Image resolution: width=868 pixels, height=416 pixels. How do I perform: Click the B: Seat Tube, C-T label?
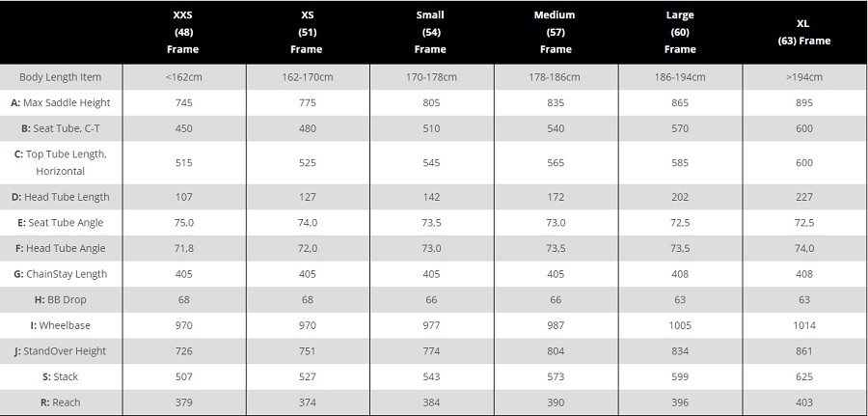tap(61, 128)
